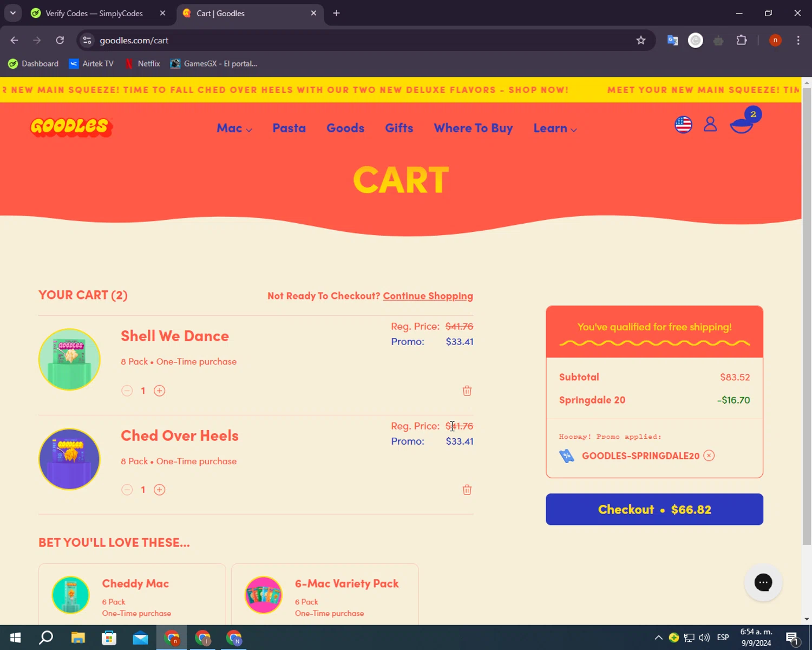
Task: Open the chat widget bubble
Action: [x=763, y=582]
